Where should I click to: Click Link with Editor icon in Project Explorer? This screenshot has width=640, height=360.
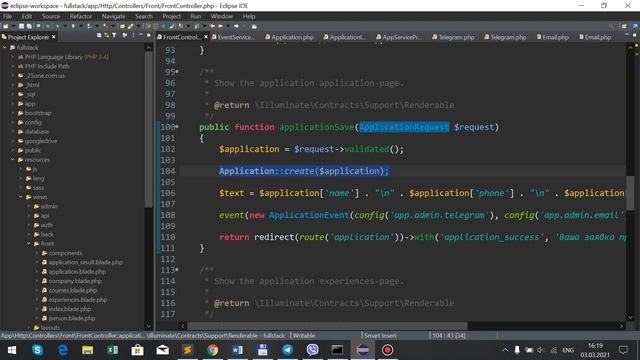107,36
